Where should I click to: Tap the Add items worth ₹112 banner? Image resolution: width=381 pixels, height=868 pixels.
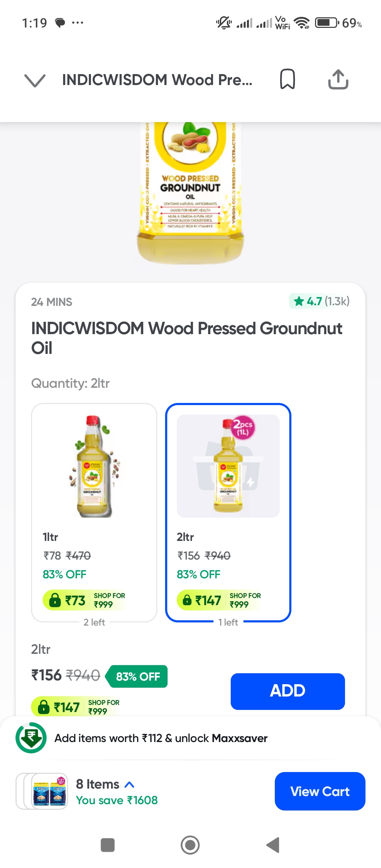(161, 738)
